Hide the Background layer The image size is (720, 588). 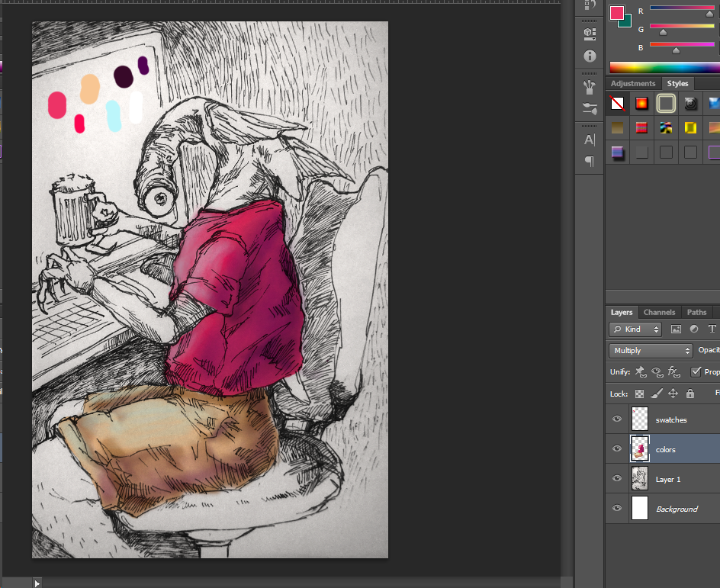pos(617,508)
